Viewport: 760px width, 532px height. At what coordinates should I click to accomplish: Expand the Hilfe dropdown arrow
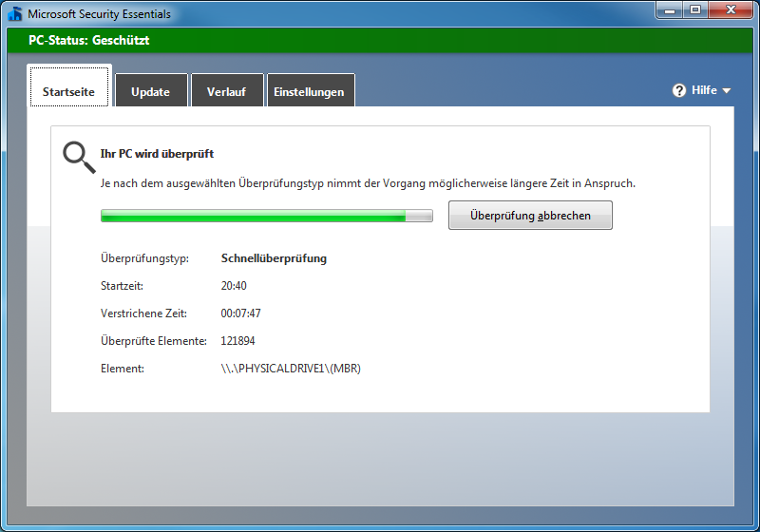pyautogui.click(x=726, y=90)
